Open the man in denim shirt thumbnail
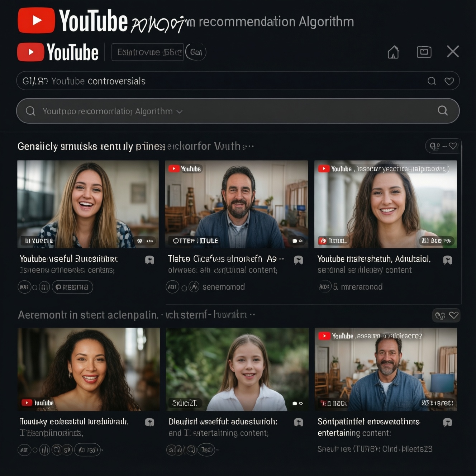This screenshot has width=476, height=476. tap(386, 370)
